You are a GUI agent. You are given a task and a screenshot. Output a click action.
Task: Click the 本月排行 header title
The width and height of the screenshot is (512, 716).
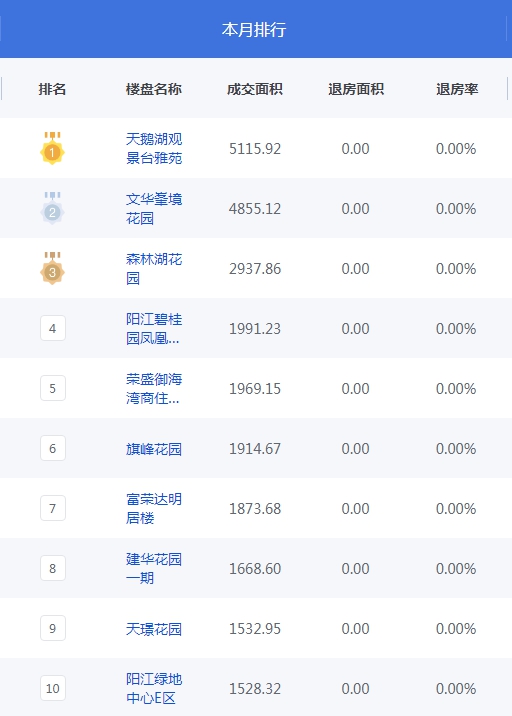click(x=254, y=30)
